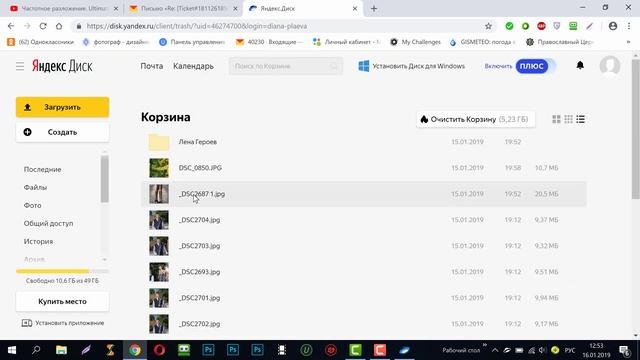Open Opera browser from taskbar
Viewport: 640px width, 360px height.
[160, 350]
